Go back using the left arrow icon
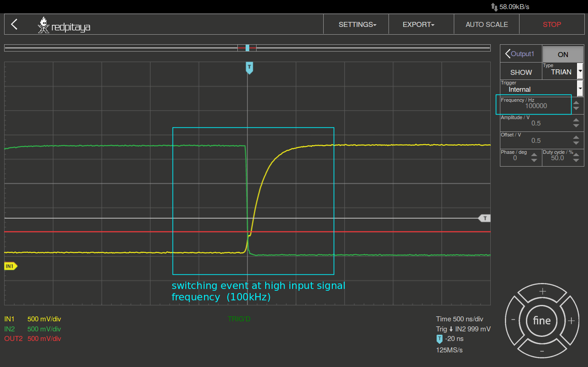This screenshot has width=588, height=367. [x=14, y=24]
